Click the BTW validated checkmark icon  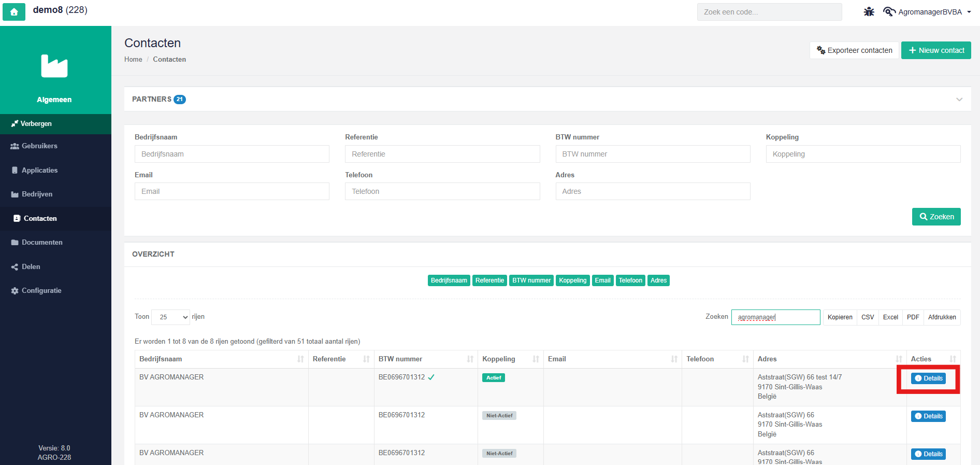[431, 377]
